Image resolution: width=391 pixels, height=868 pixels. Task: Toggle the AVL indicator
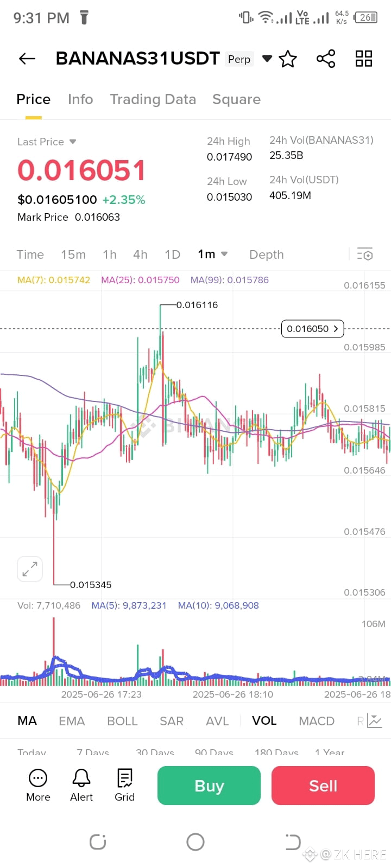(217, 721)
